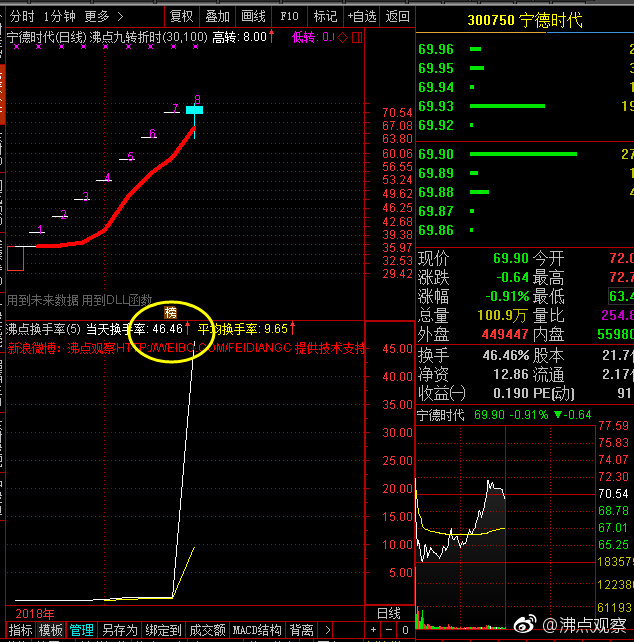
Task: Select the highlighted 管理 tab
Action: click(x=81, y=630)
